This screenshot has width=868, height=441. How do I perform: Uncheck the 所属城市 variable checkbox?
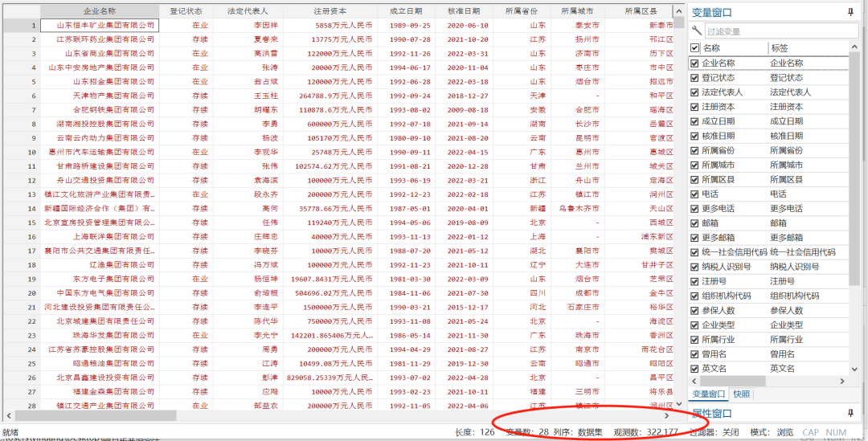pyautogui.click(x=694, y=165)
